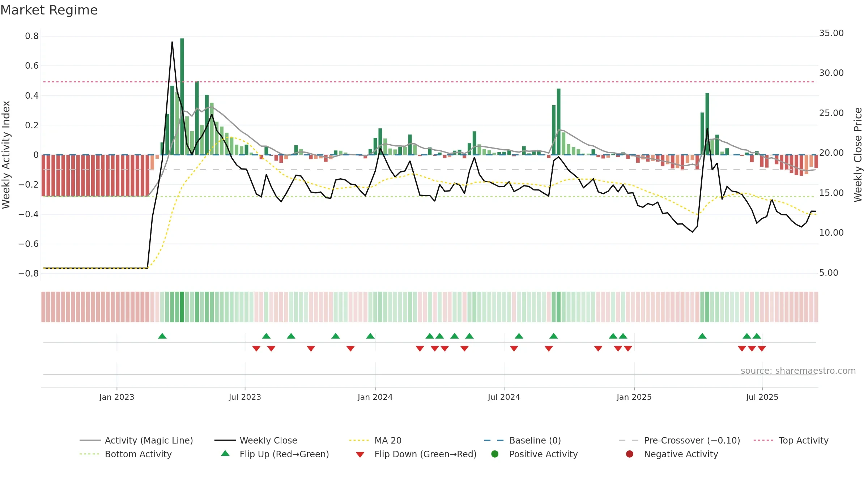The height and width of the screenshot is (488, 868).
Task: Toggle the Pre-Crossover (−0.10) legend entry
Action: click(679, 440)
